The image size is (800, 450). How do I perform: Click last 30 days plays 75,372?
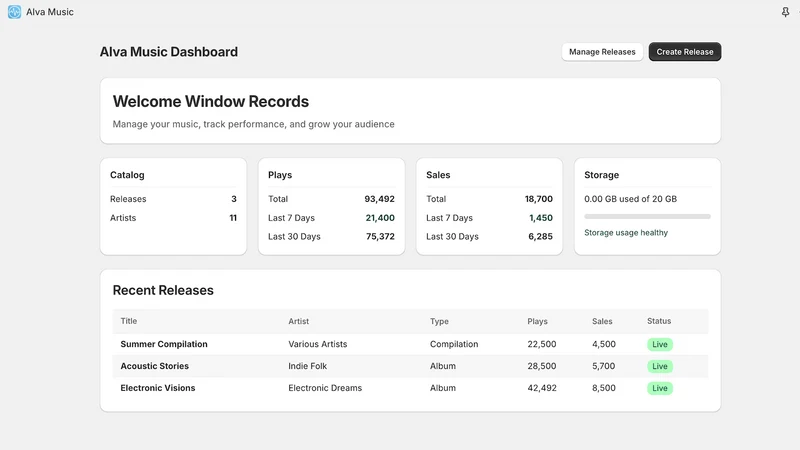coord(380,236)
